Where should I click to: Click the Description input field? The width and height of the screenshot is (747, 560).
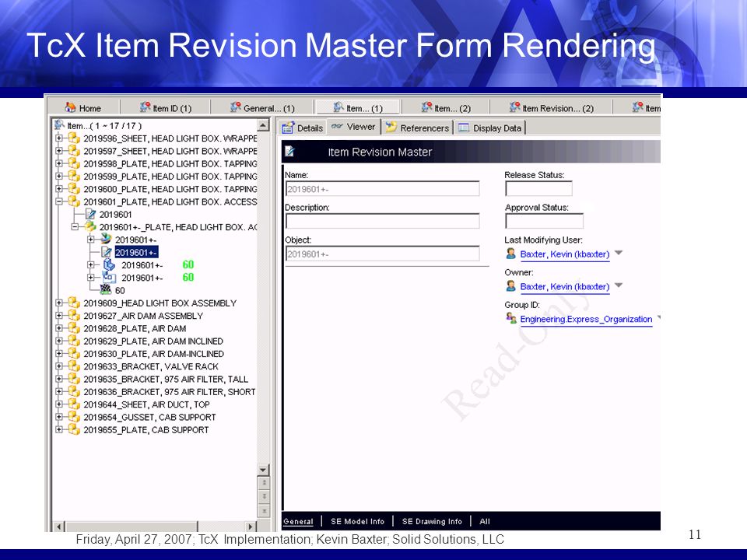(x=383, y=221)
